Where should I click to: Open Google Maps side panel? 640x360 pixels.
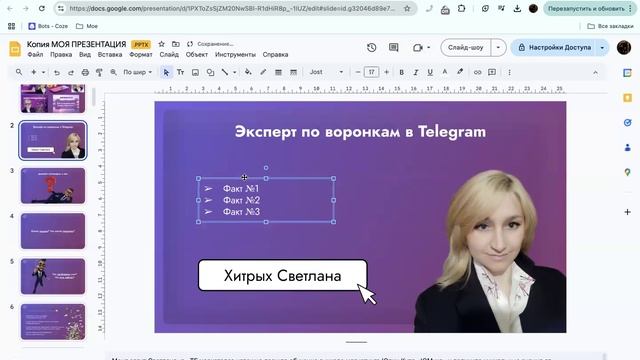tap(627, 172)
